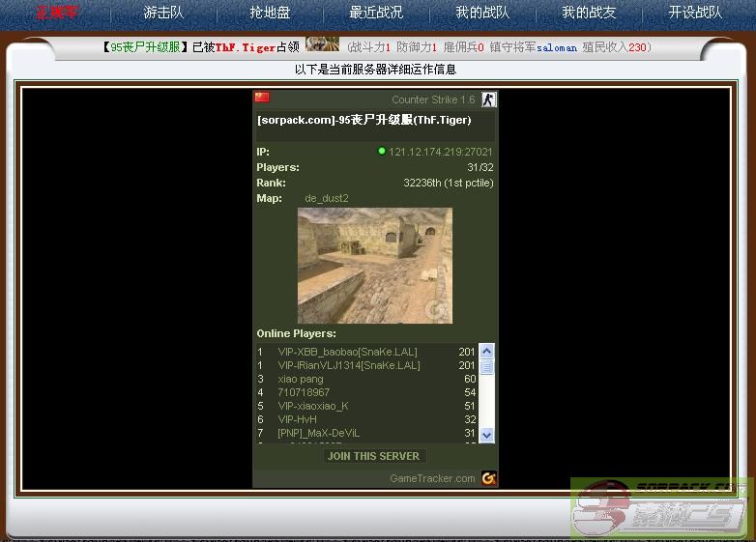The height and width of the screenshot is (542, 756).
Task: Click the GameTracker logo icon
Action: coord(489,477)
